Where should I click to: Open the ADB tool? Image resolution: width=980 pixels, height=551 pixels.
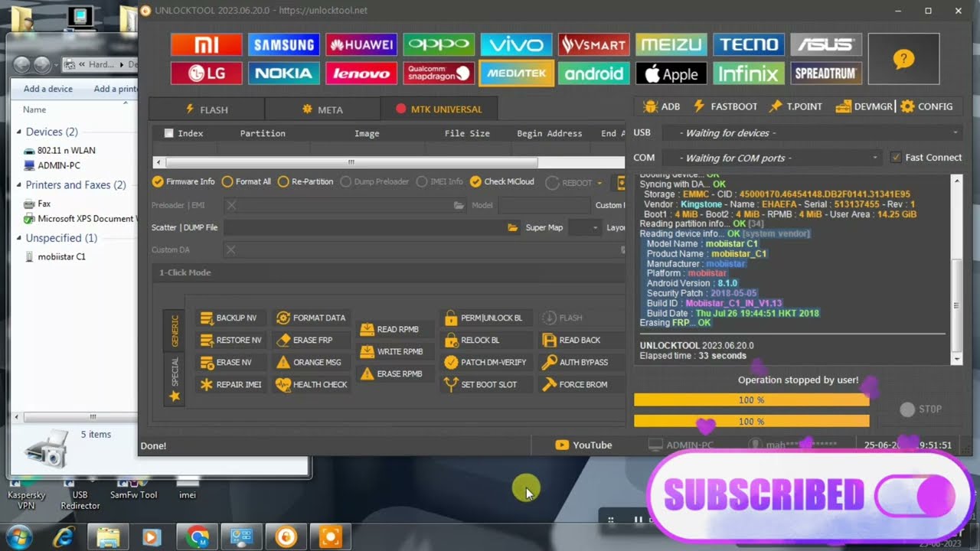coord(661,106)
